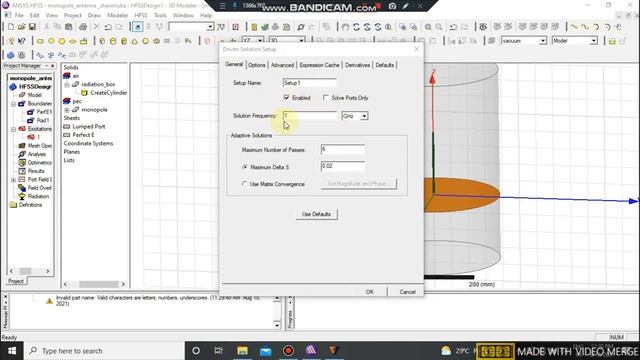Select Lumped Port in model tree
This screenshot has width=640, height=360.
click(x=89, y=127)
